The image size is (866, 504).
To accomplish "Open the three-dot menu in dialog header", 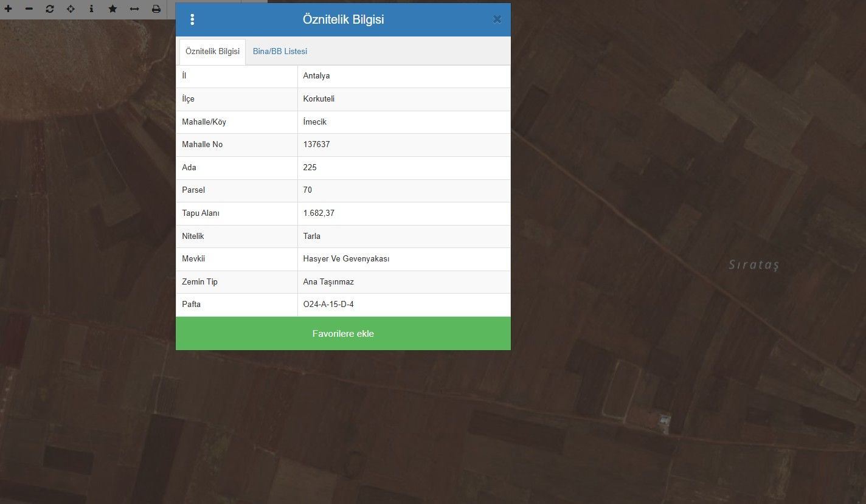I will click(192, 19).
